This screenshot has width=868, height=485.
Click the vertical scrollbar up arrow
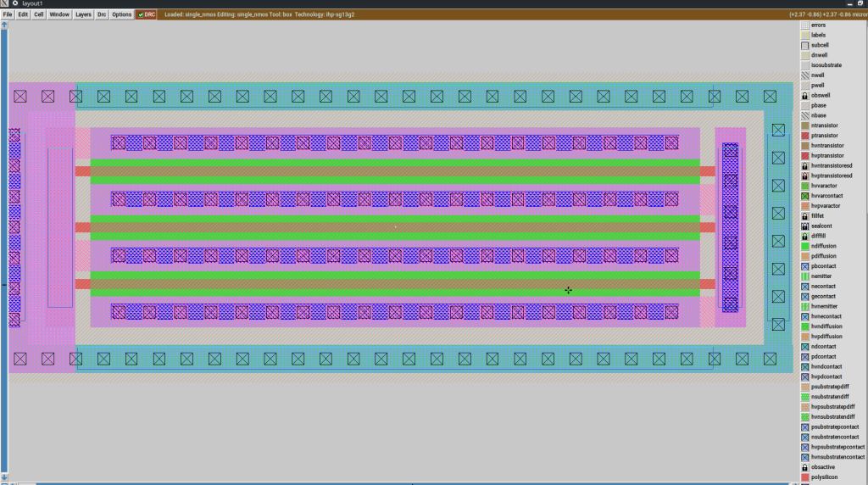[4, 25]
